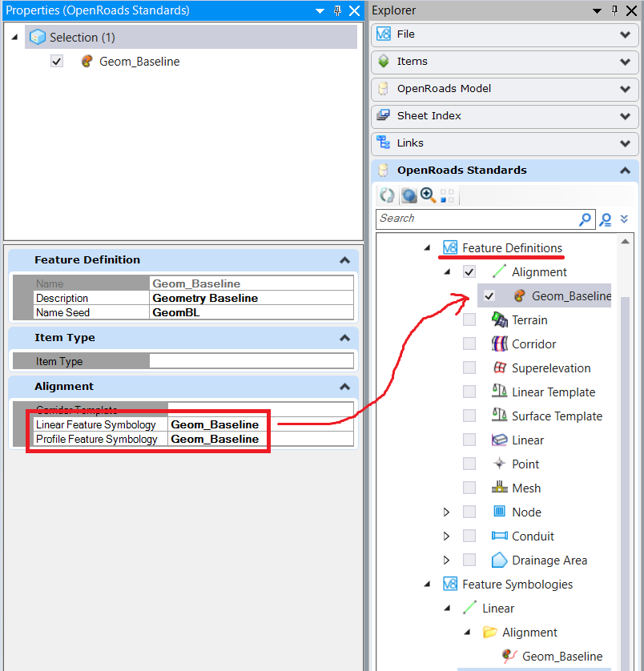644x671 pixels.
Task: Open the Explorer panel dropdown menu arrow
Action: click(597, 11)
